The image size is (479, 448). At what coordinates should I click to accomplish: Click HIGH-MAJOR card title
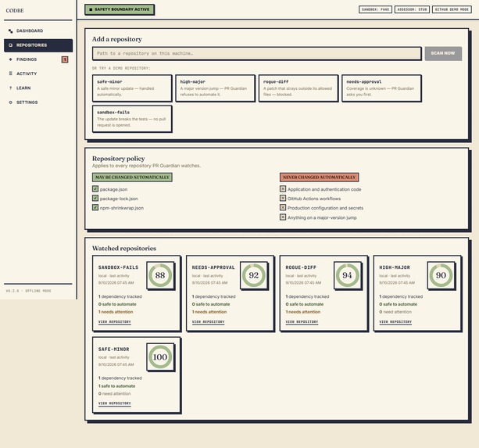395,267
